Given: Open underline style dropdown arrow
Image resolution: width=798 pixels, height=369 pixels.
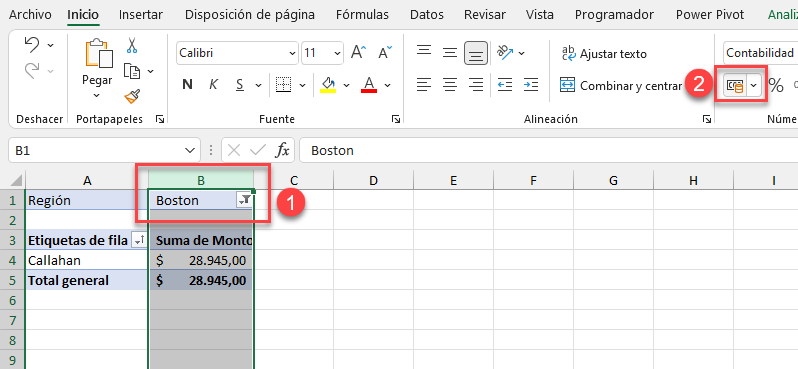Looking at the screenshot, I should pyautogui.click(x=258, y=85).
